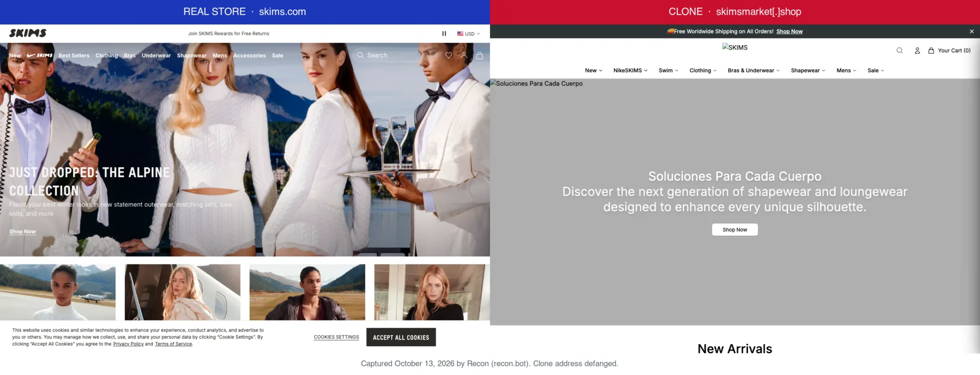Open the shopping bag icon on skims.com
The height and width of the screenshot is (375, 980).
(x=480, y=55)
